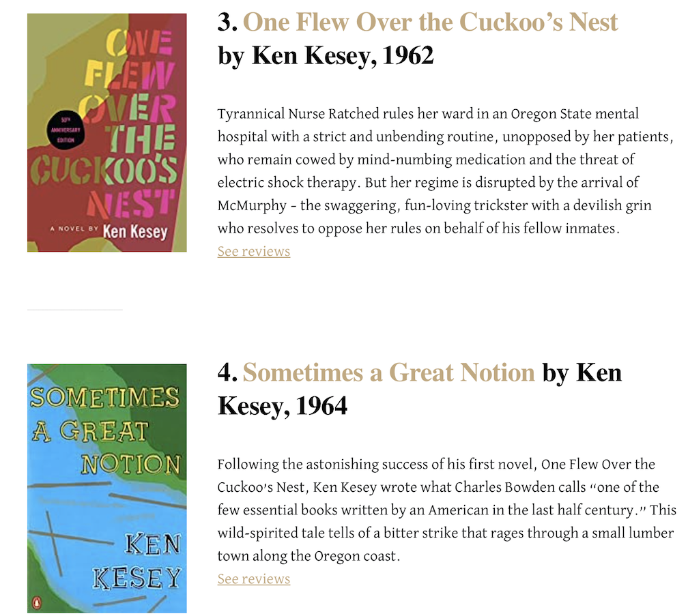
Task: Click the "Kesey, 1964" heading text
Action: 283,407
